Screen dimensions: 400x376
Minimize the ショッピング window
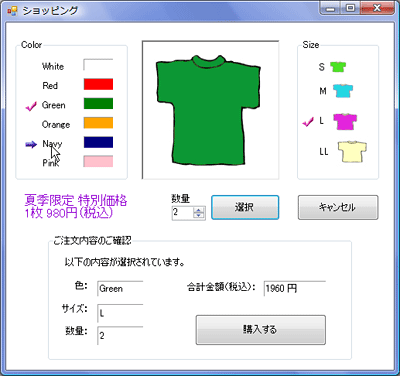click(331, 8)
